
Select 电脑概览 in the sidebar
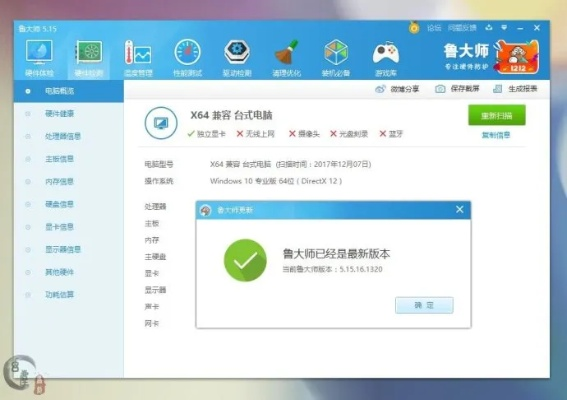(x=69, y=91)
